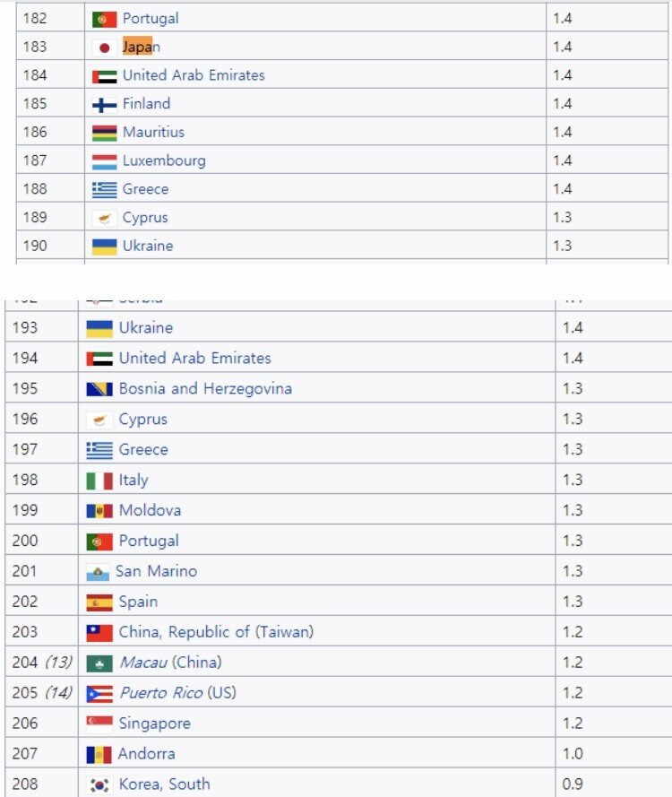
Task: Select the 1.3 value in Italy's row
Action: [573, 480]
